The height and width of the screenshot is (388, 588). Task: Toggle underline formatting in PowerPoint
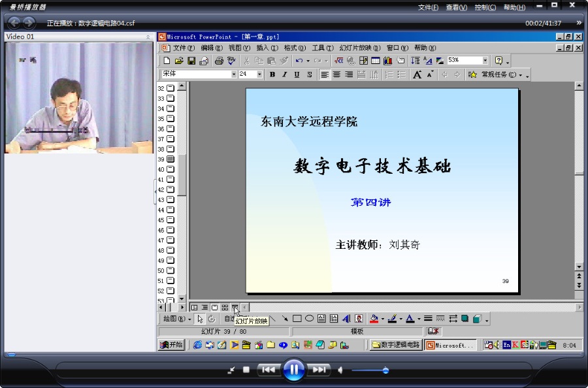pyautogui.click(x=297, y=74)
